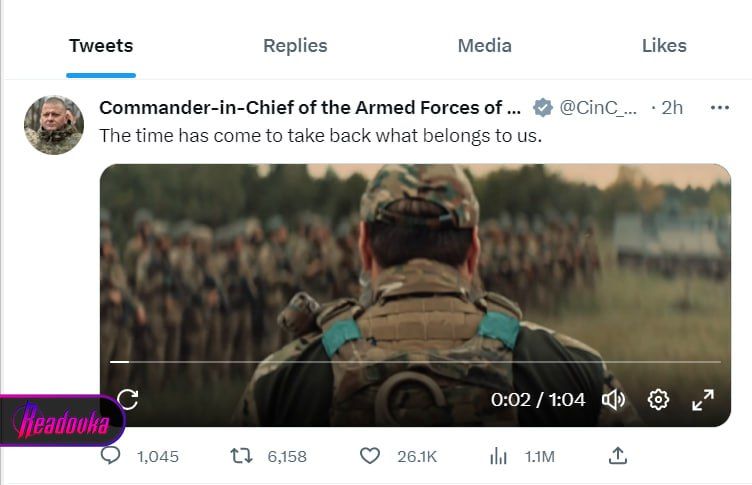Open the tweet's three-dot more menu

[x=719, y=108]
